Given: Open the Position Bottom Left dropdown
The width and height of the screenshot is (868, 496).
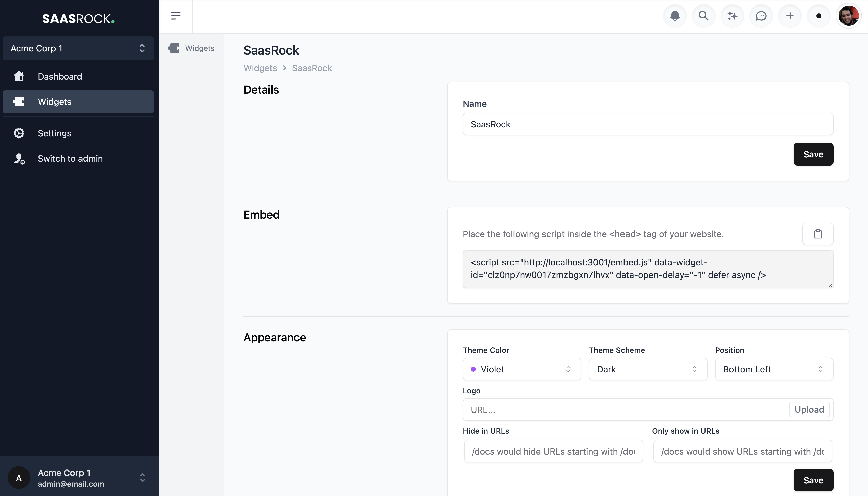Looking at the screenshot, I should 774,369.
